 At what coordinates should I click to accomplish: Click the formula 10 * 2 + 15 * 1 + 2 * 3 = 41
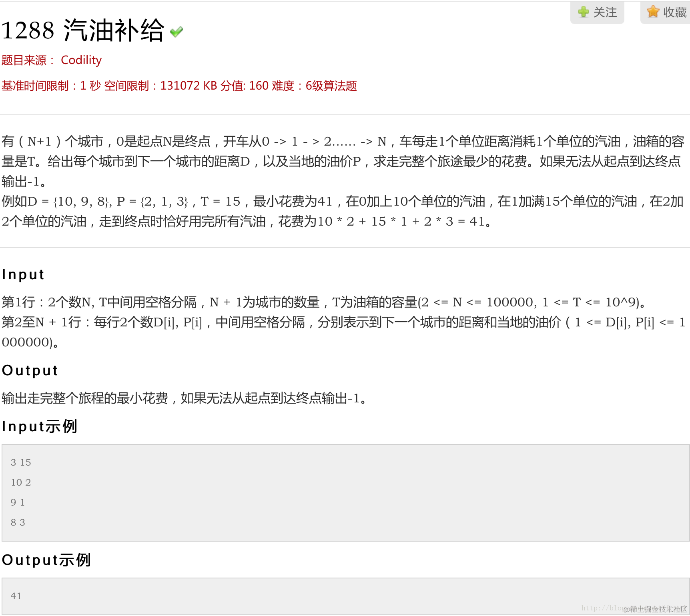pyautogui.click(x=401, y=221)
